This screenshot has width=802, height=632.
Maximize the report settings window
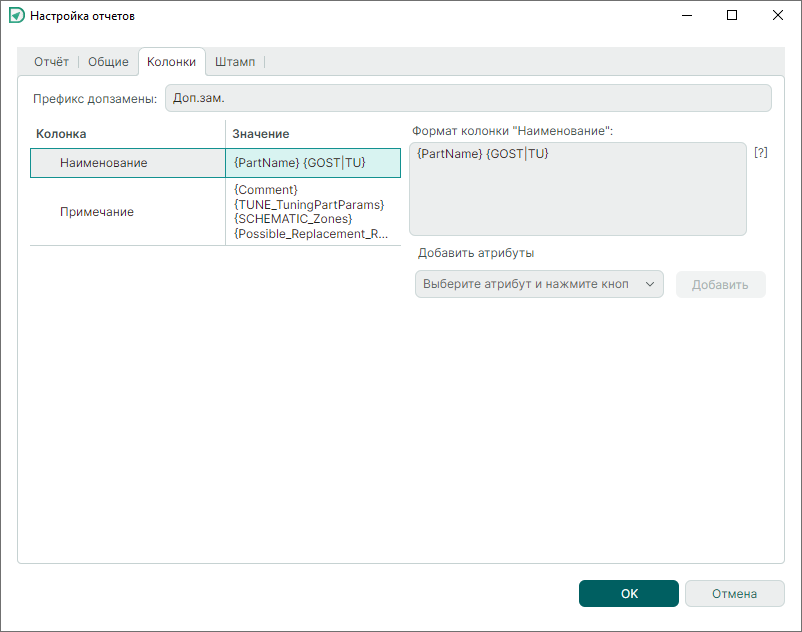coord(732,16)
